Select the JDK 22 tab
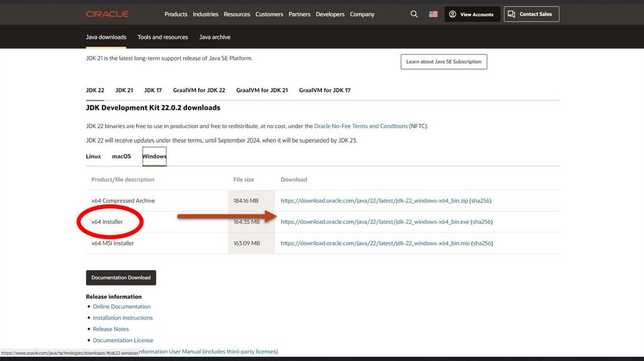 (x=95, y=90)
